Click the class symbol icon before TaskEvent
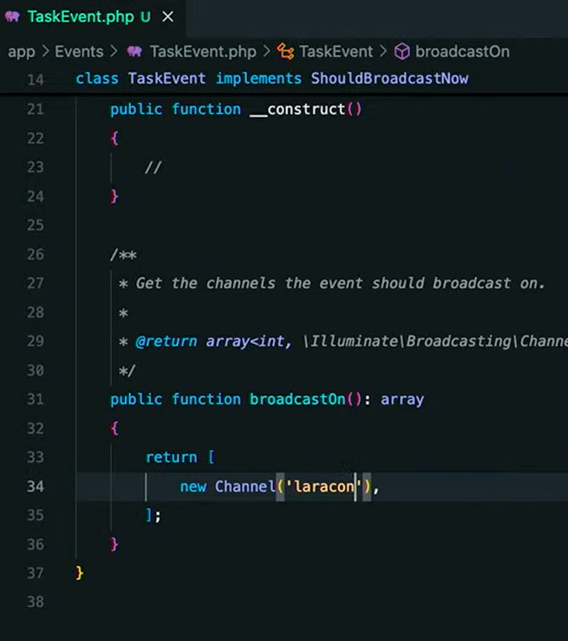 coord(285,52)
